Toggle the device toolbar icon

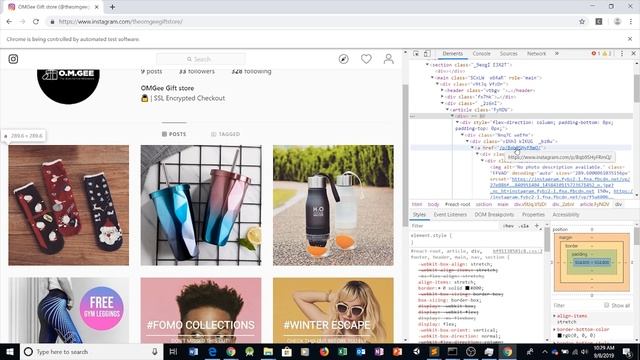coord(427,53)
